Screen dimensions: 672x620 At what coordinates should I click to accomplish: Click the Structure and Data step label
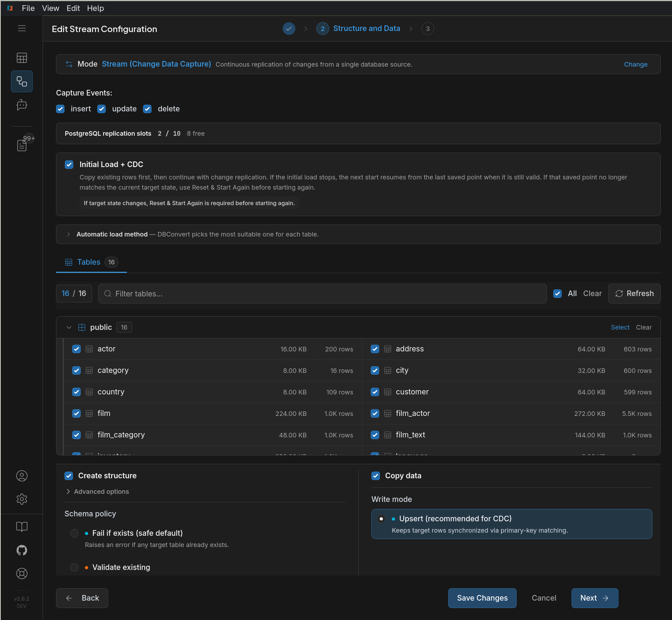366,29
